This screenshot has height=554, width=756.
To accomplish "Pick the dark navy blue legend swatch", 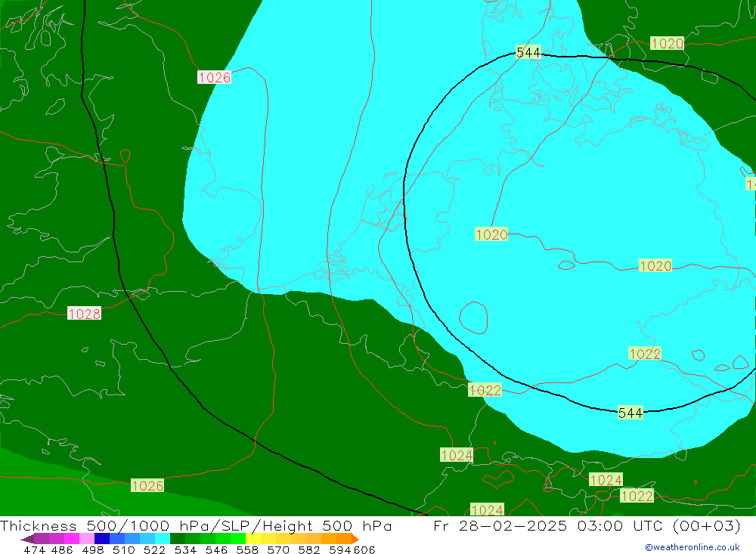I will point(102,539).
